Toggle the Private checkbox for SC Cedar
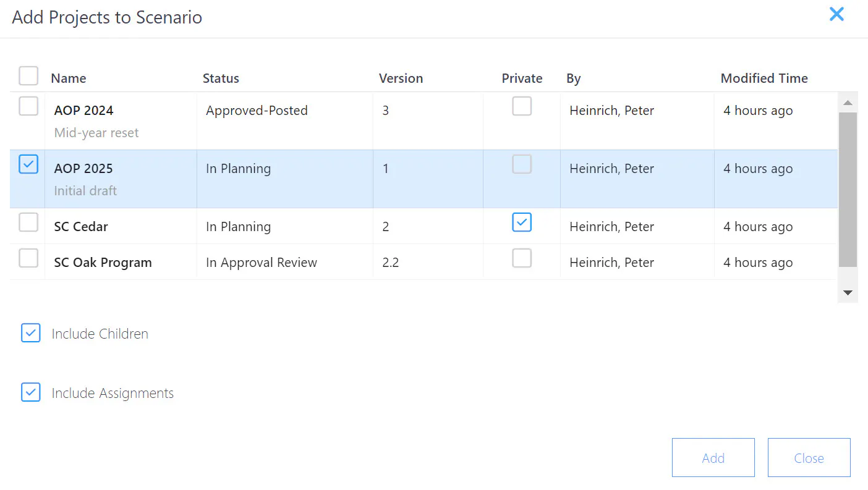868x490 pixels. coord(522,222)
